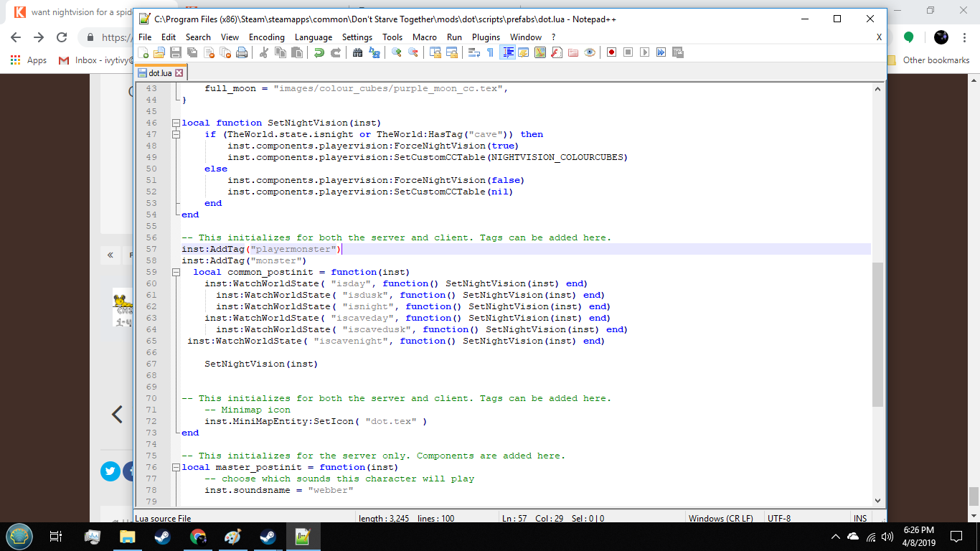Toggle Show All Characters pilcrow icon
980x551 pixels.
(490, 52)
